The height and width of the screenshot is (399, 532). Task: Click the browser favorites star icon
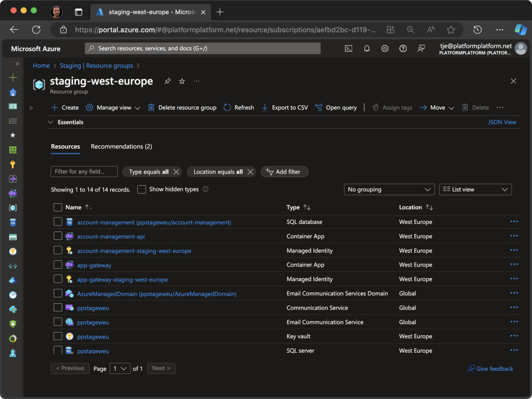click(x=451, y=30)
